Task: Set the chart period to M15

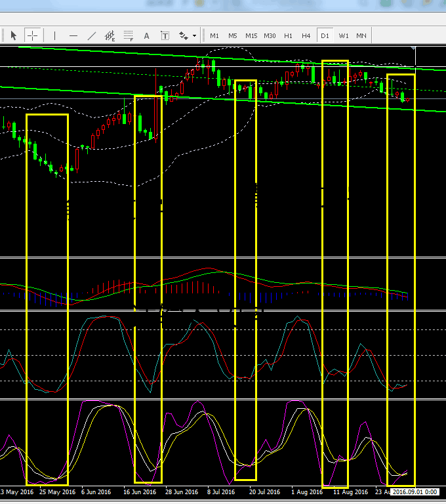Action: click(251, 35)
